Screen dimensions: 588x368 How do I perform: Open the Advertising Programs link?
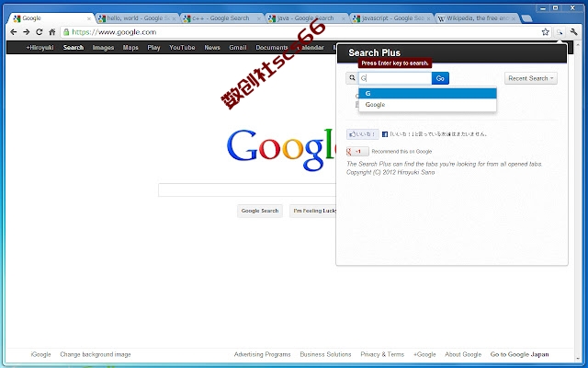tap(262, 354)
